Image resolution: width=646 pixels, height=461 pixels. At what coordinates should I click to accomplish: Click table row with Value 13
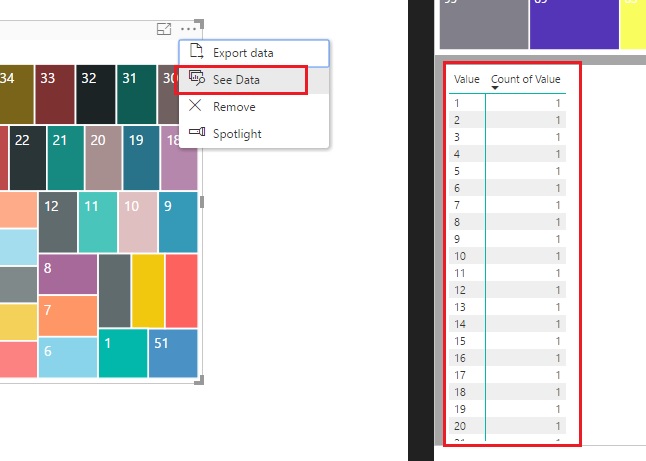[508, 307]
